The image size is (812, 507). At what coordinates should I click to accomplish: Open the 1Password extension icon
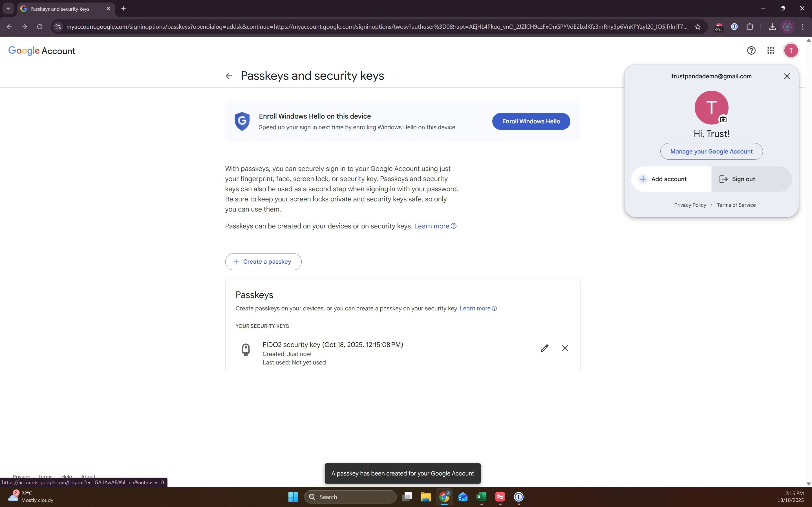(734, 26)
